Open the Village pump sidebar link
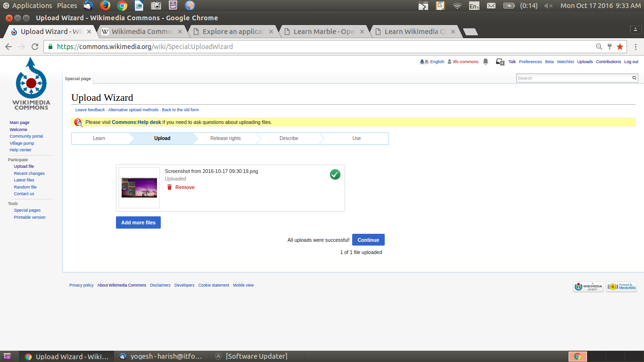644x362 pixels. click(x=22, y=143)
